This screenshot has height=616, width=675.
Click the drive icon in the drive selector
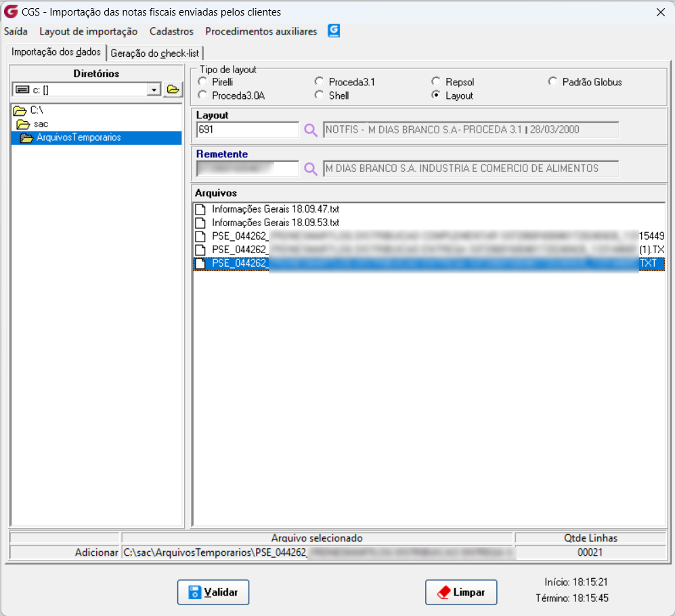22,89
